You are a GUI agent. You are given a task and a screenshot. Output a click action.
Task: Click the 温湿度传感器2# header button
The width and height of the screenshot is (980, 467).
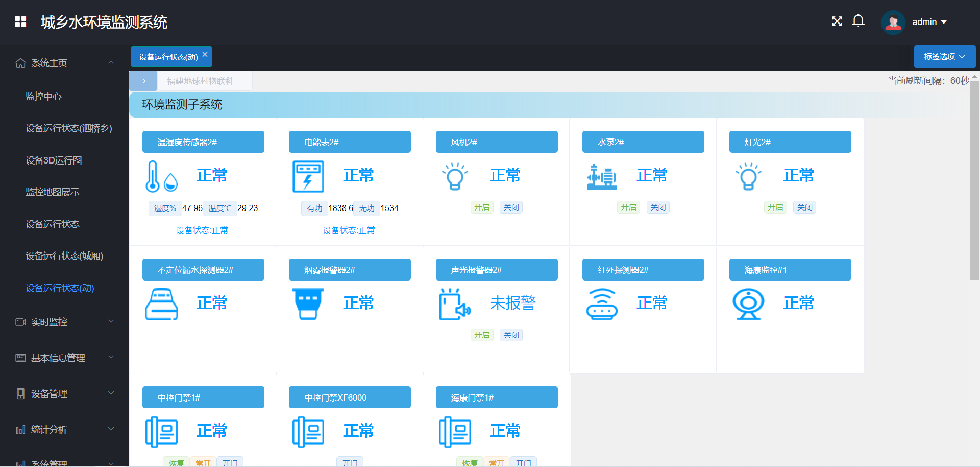[x=203, y=142]
